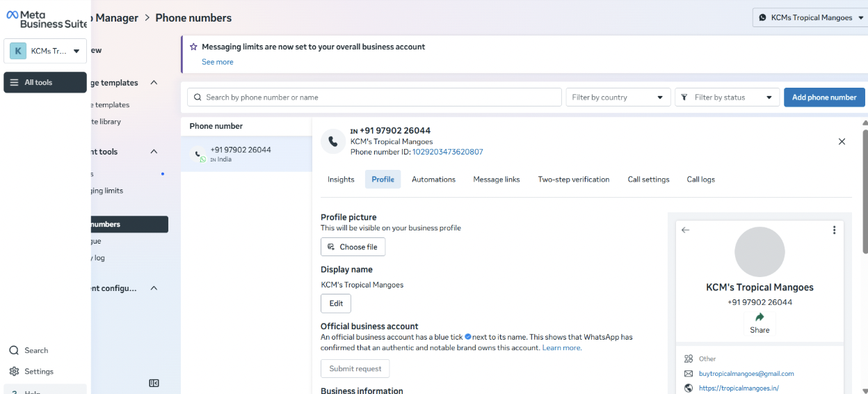This screenshot has height=394, width=868.
Task: Click the back arrow in profile preview
Action: click(x=686, y=230)
